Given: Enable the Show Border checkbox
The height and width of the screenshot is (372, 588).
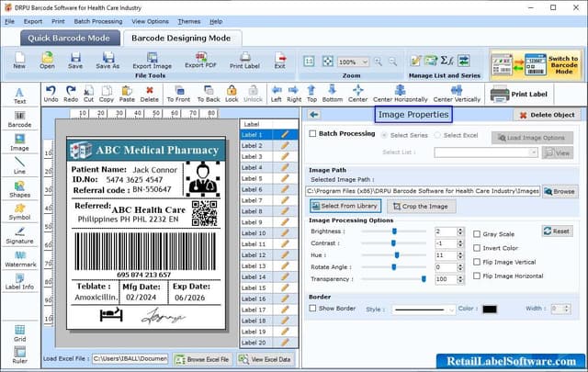Looking at the screenshot, I should (x=313, y=309).
